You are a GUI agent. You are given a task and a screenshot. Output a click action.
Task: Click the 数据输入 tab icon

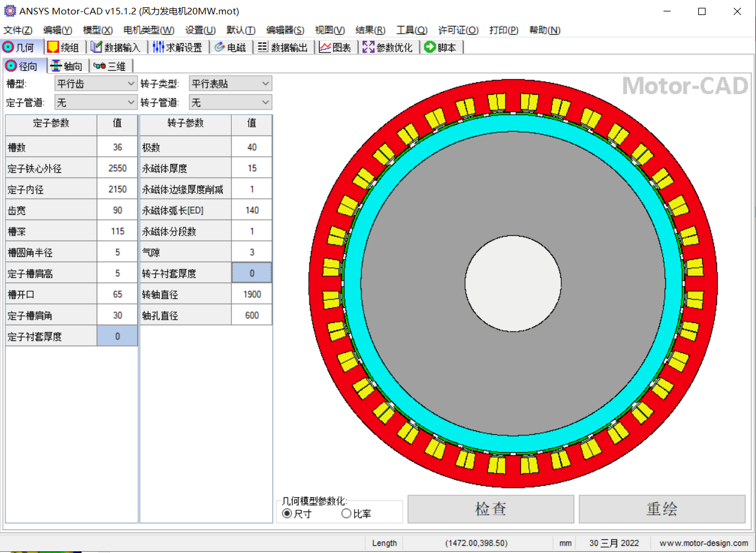97,47
